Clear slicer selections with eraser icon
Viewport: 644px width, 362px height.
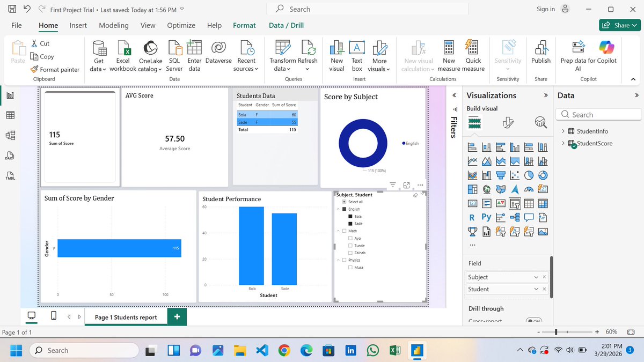click(415, 195)
